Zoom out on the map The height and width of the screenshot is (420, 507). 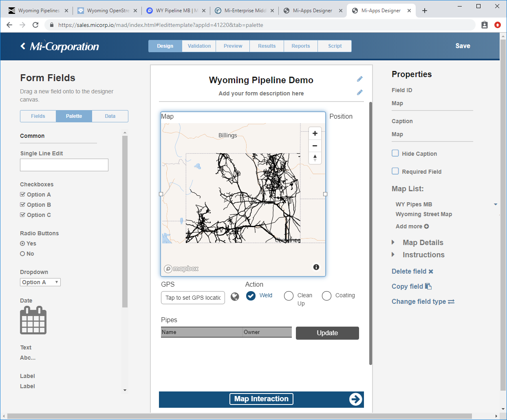[315, 146]
